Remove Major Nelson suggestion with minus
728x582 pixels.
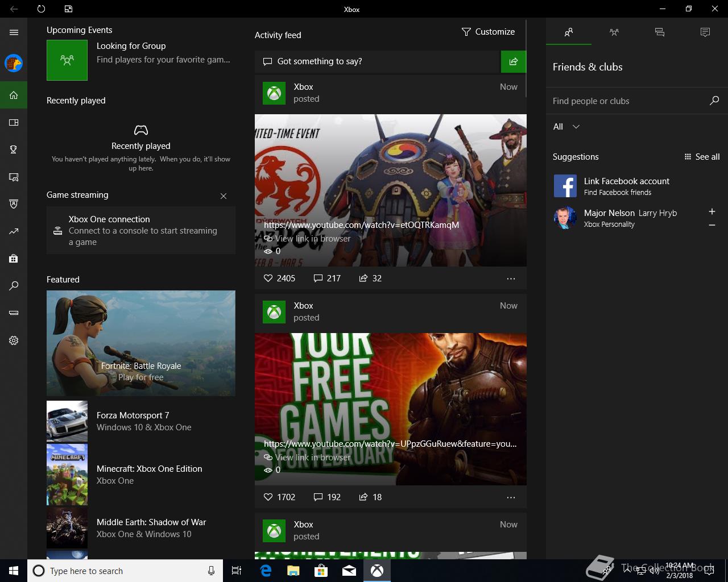click(x=712, y=225)
